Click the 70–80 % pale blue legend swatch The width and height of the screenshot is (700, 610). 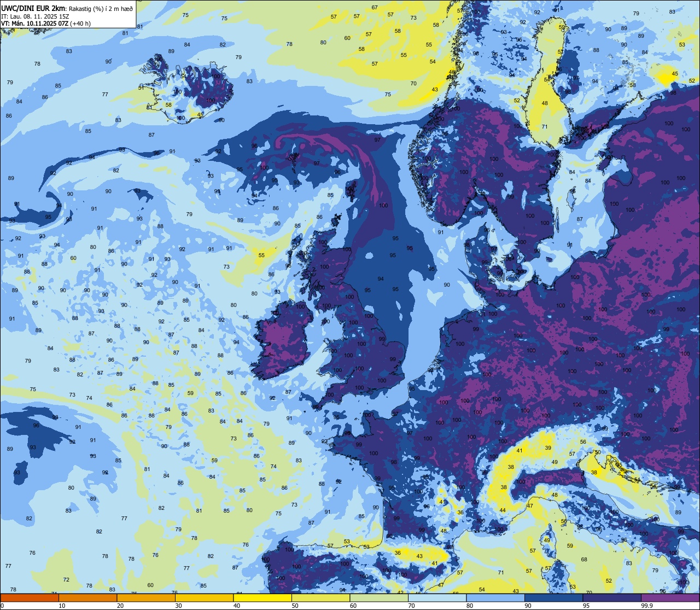[x=437, y=597]
